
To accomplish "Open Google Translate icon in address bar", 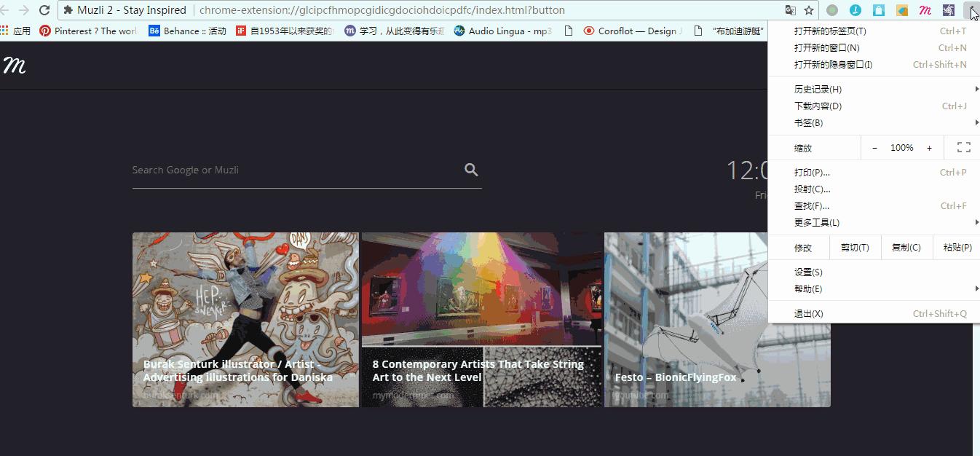I will click(790, 10).
